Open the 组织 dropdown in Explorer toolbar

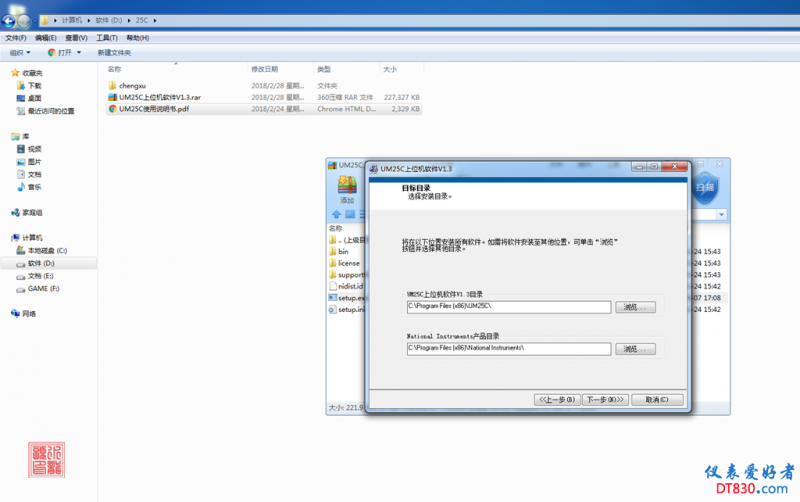coord(20,52)
